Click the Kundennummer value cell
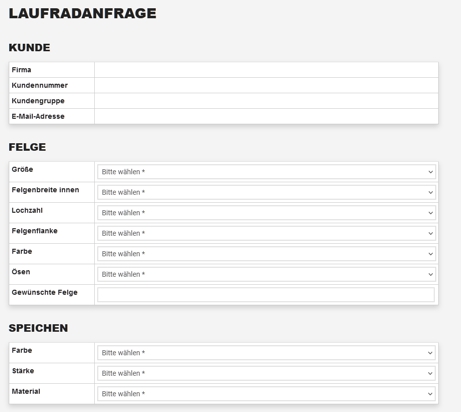The width and height of the screenshot is (461, 412). coord(266,85)
